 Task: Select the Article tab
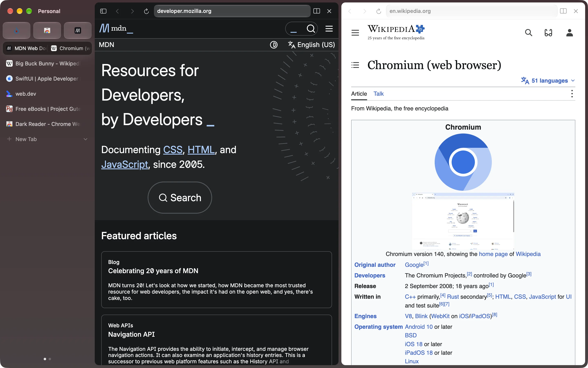click(359, 94)
